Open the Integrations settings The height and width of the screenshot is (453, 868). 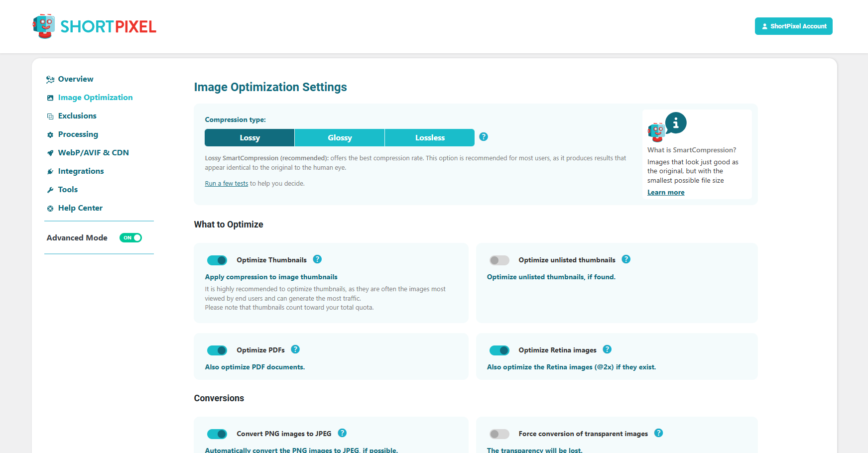[81, 171]
